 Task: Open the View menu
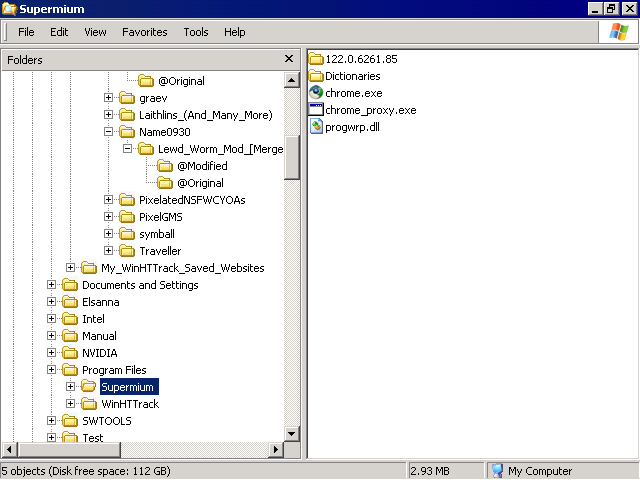(95, 32)
